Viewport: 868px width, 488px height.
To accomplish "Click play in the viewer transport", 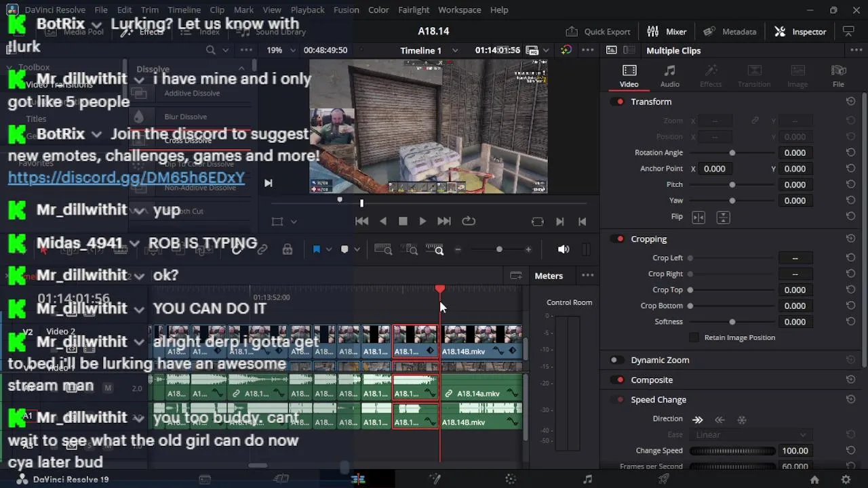I will tap(422, 221).
